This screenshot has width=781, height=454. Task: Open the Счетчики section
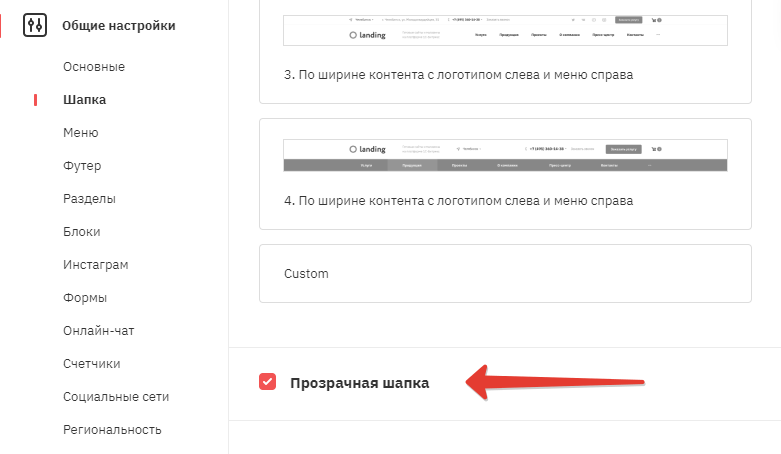92,364
